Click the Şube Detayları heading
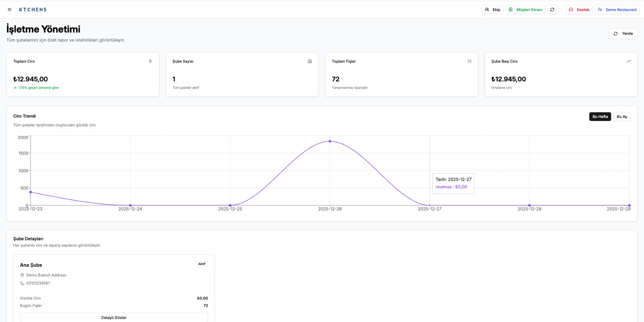The height and width of the screenshot is (322, 644). click(28, 239)
